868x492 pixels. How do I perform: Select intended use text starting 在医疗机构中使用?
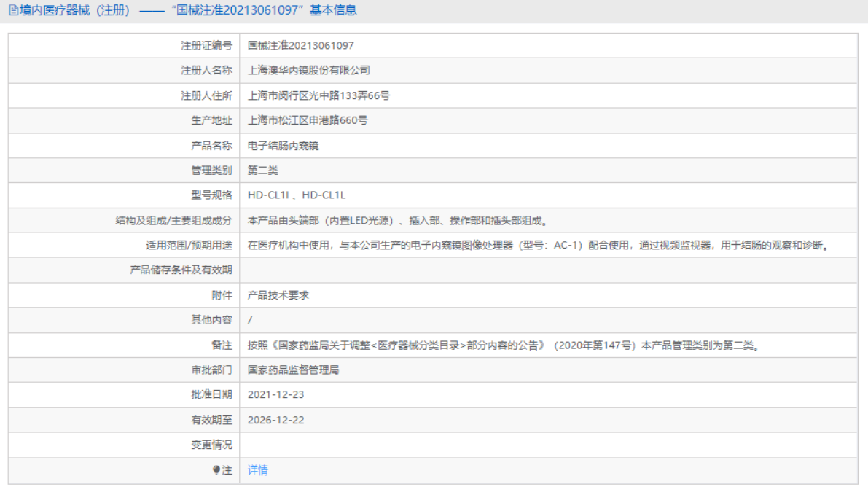point(540,245)
